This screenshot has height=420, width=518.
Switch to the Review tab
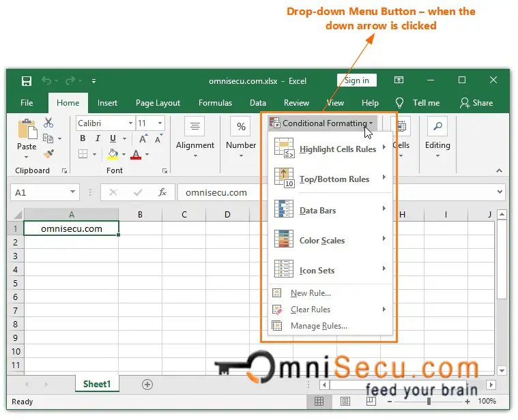click(296, 103)
